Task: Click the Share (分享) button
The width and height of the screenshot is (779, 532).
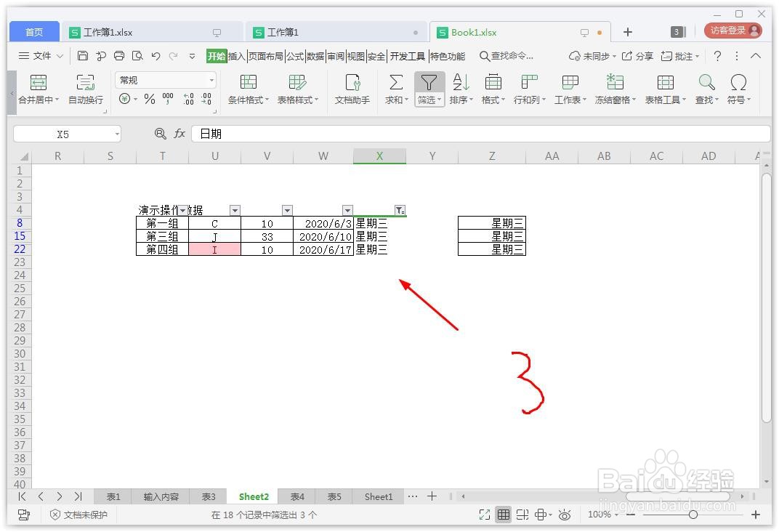Action: pos(638,56)
